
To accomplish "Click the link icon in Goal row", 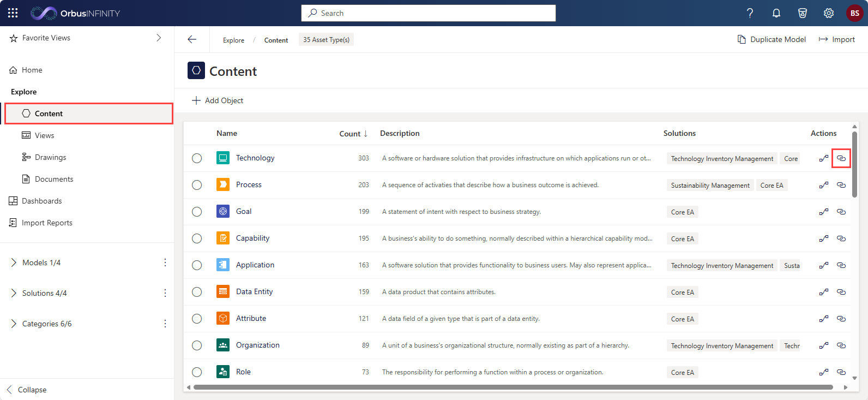I will [841, 212].
